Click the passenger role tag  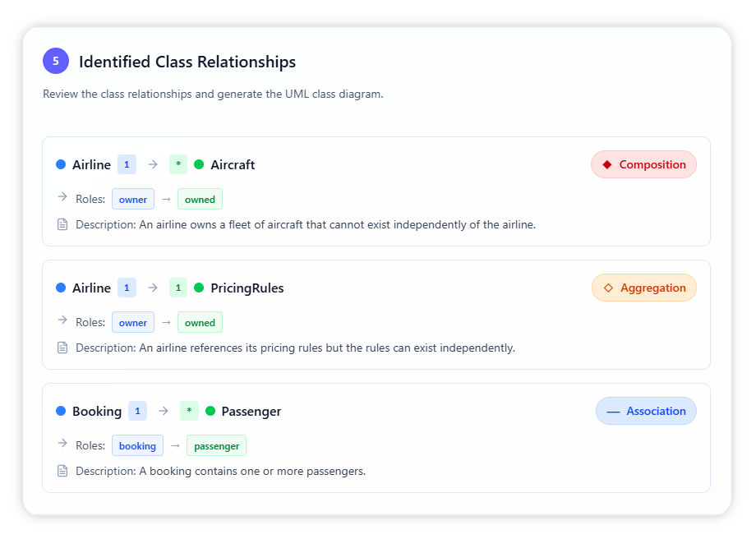pos(216,446)
